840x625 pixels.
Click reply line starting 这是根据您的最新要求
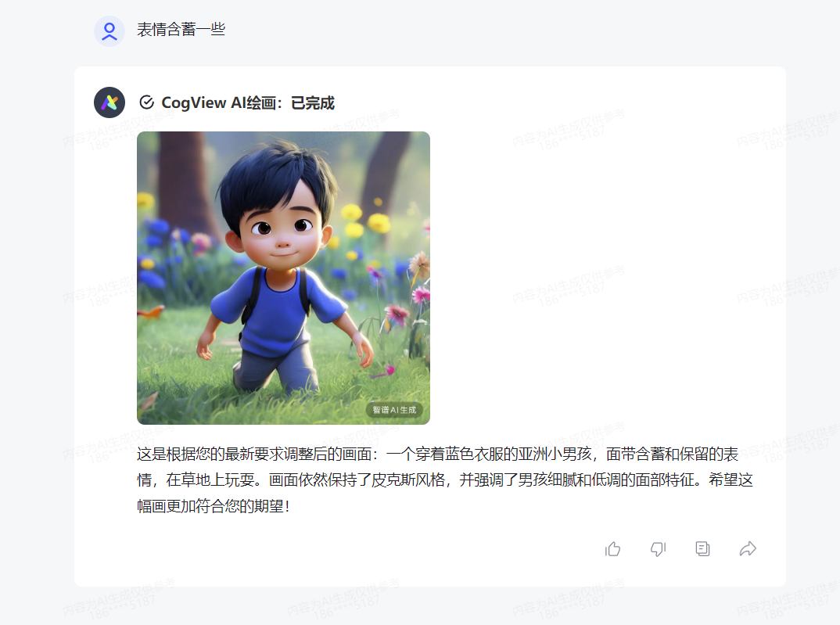coord(438,454)
